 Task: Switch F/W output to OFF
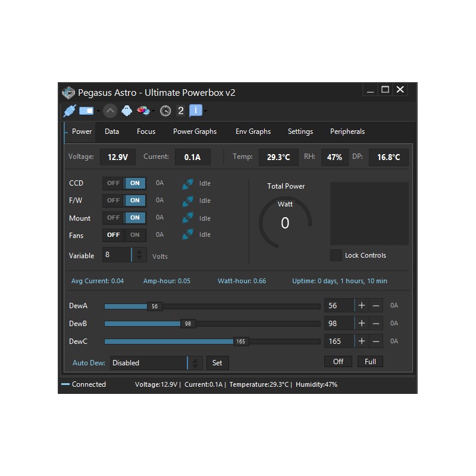pos(113,201)
